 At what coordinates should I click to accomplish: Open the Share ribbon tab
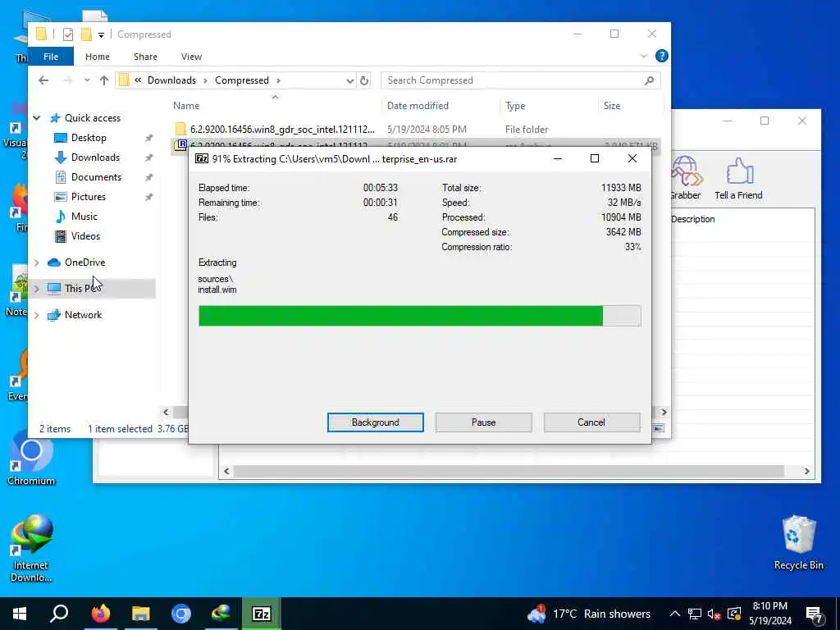point(145,57)
